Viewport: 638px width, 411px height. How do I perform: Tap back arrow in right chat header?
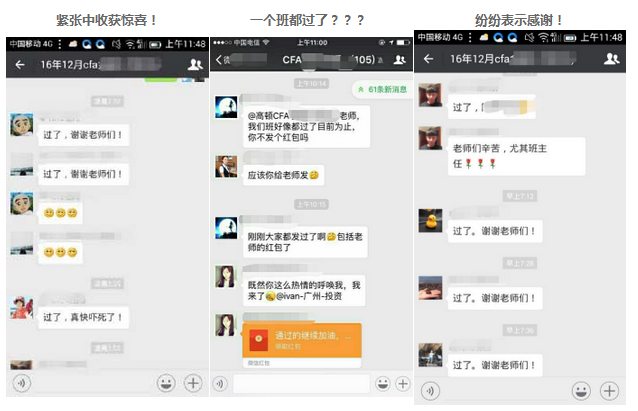(428, 59)
